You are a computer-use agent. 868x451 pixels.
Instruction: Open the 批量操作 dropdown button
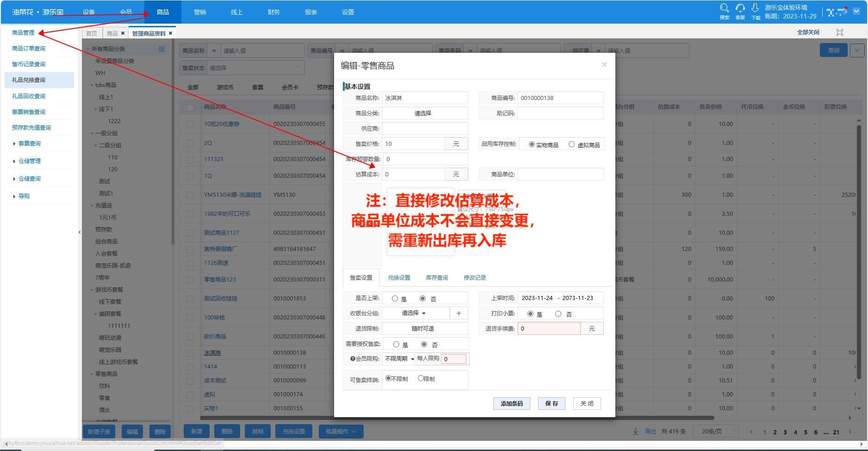coord(341,432)
